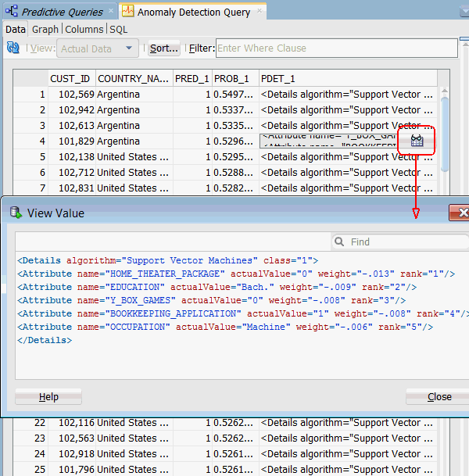
Task: Focus the Filter where clause field
Action: click(337, 48)
